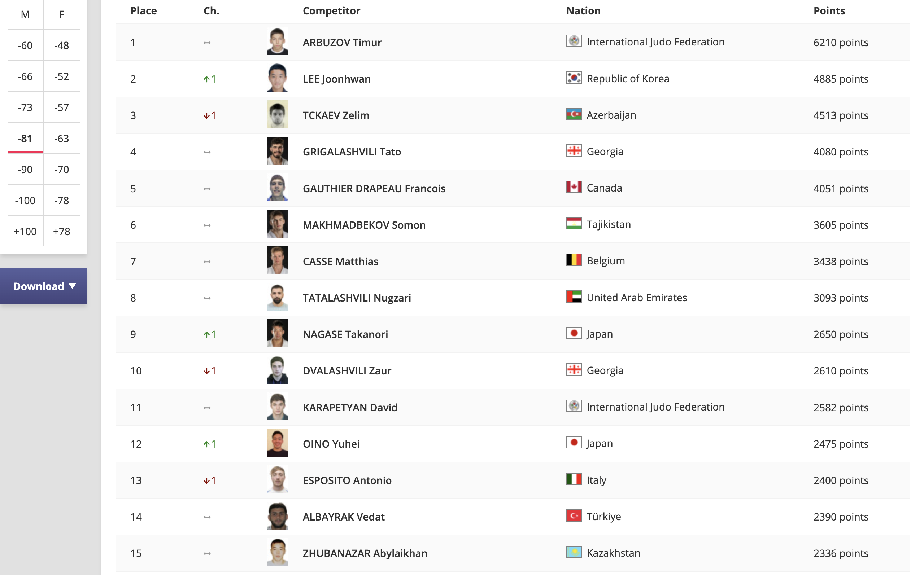This screenshot has height=575, width=924.
Task: Click the United Arab Emirates flag icon
Action: 574,297
